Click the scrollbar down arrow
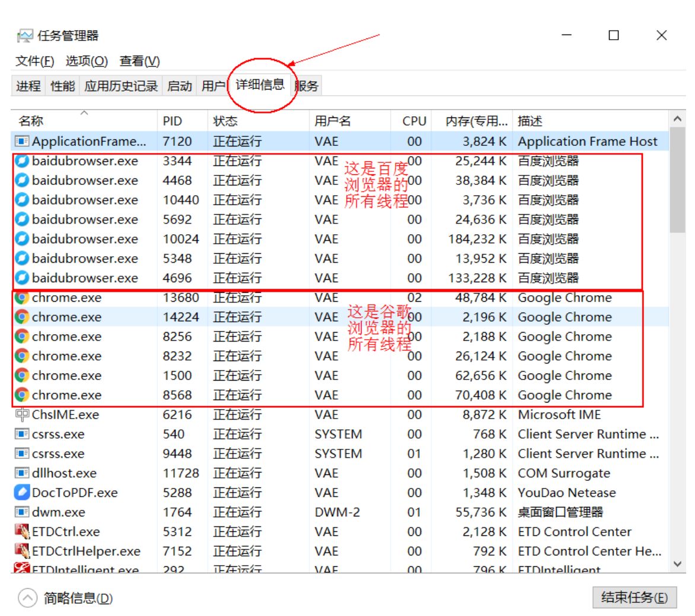The height and width of the screenshot is (616, 695). pyautogui.click(x=677, y=564)
